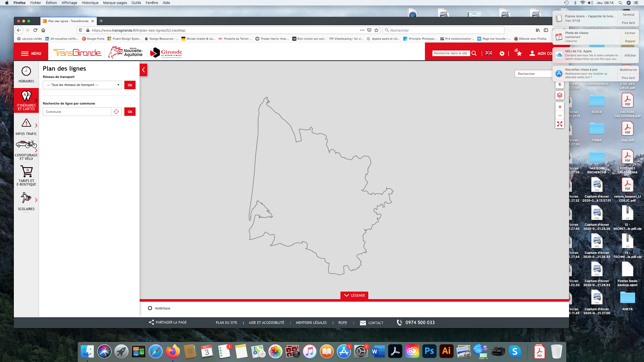This screenshot has width=644, height=362.
Task: Click the Gironde département logo
Action: click(x=166, y=52)
